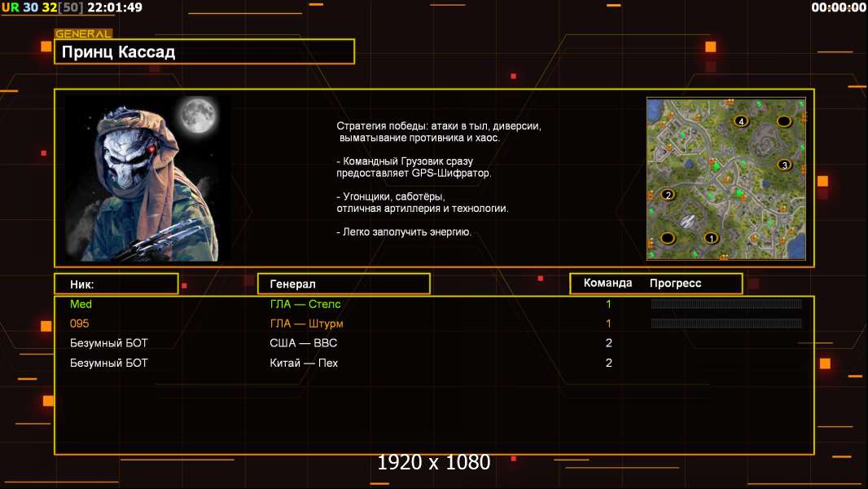
Task: Click the Ник: column header
Action: tap(116, 284)
